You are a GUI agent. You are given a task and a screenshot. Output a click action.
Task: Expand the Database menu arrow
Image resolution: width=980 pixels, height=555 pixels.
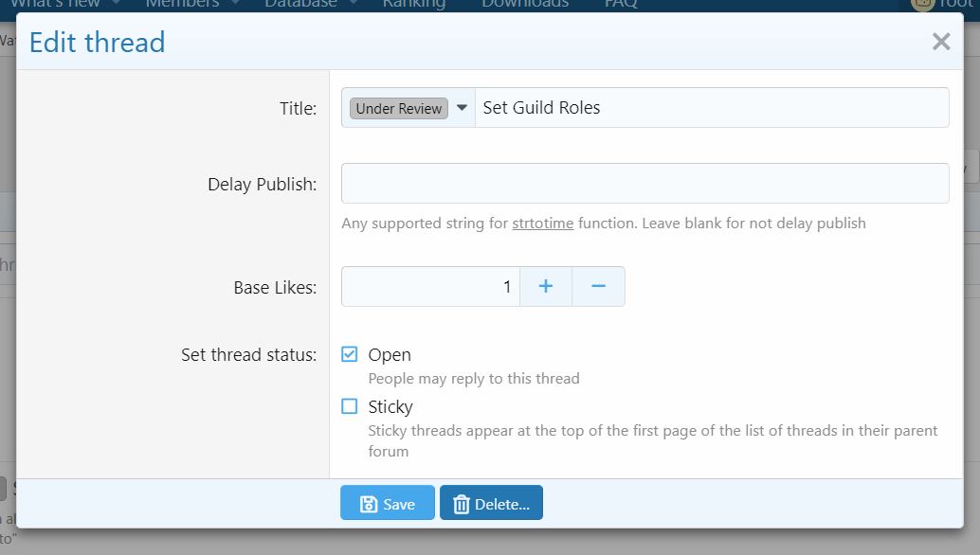point(353,3)
